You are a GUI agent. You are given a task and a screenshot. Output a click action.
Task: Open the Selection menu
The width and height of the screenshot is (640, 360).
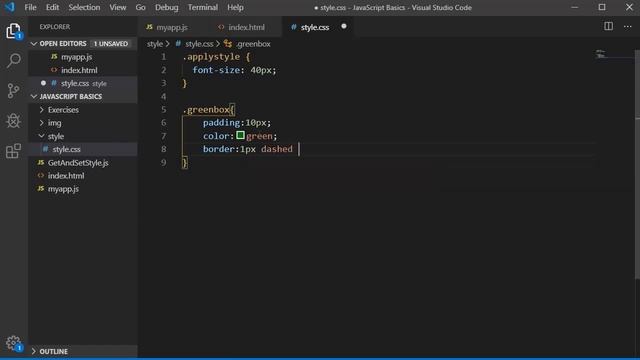point(84,7)
